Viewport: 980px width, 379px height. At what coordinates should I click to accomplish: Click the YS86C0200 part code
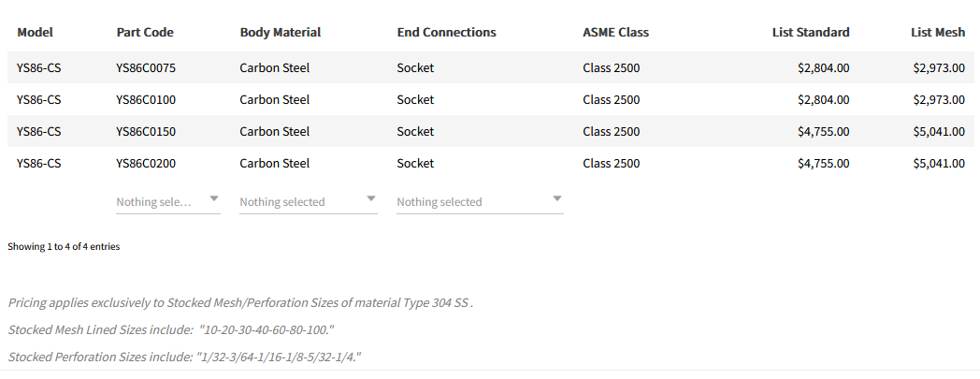point(146,163)
